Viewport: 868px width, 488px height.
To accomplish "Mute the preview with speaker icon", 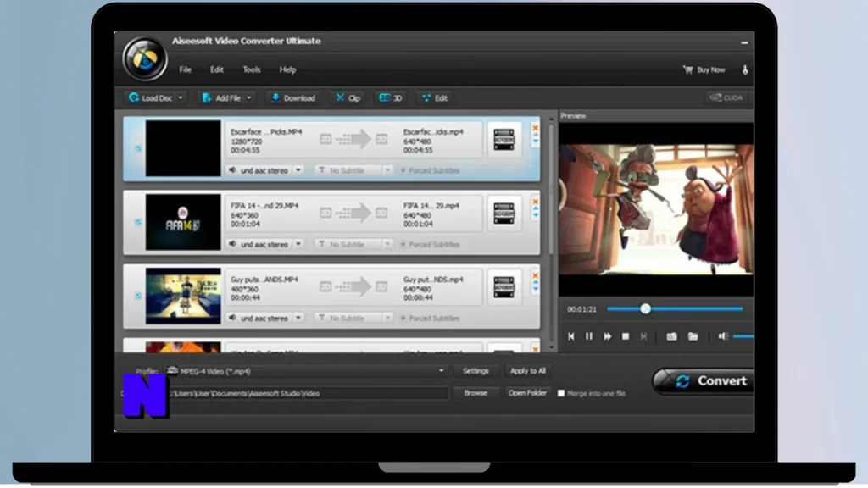I will click(723, 336).
